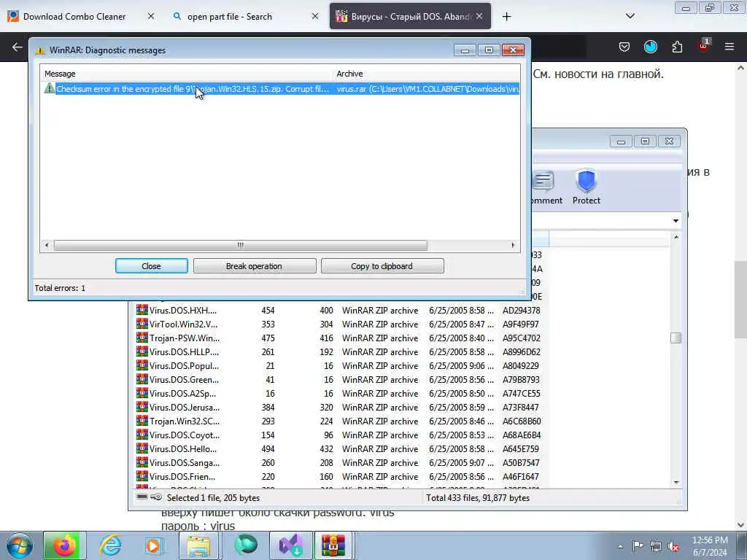Click Windows Media Player taskbar icon
Viewport: 747px width, 560px height.
pos(153,545)
